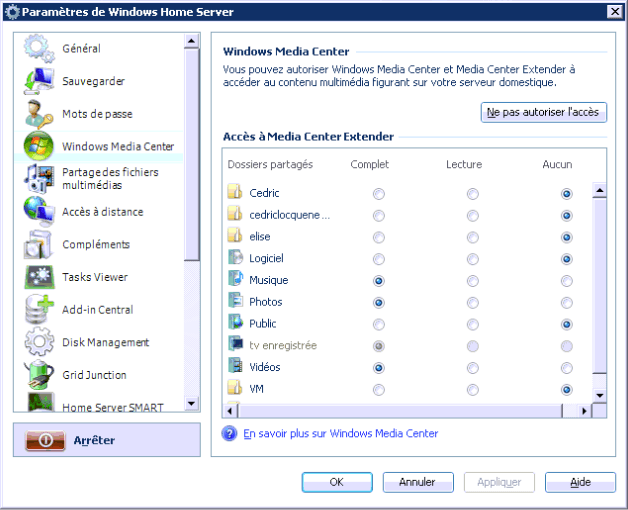Select Aucun for the elise folder

tap(566, 237)
